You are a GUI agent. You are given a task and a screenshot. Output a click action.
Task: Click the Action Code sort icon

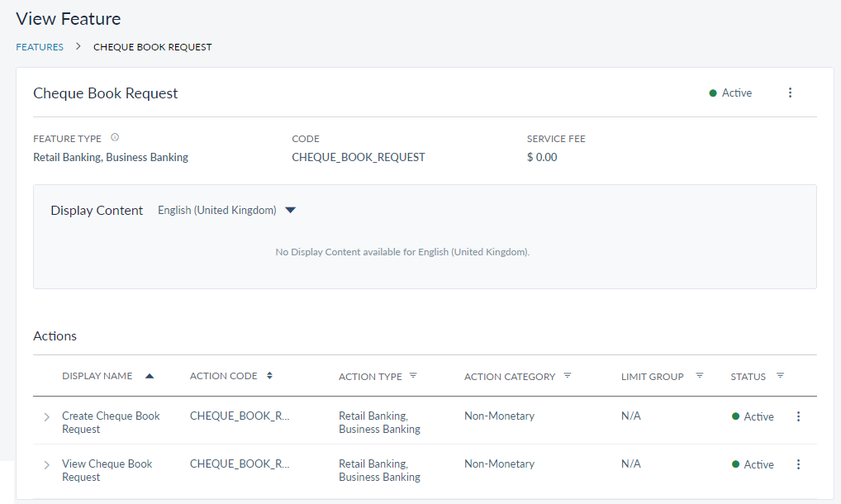(x=269, y=376)
